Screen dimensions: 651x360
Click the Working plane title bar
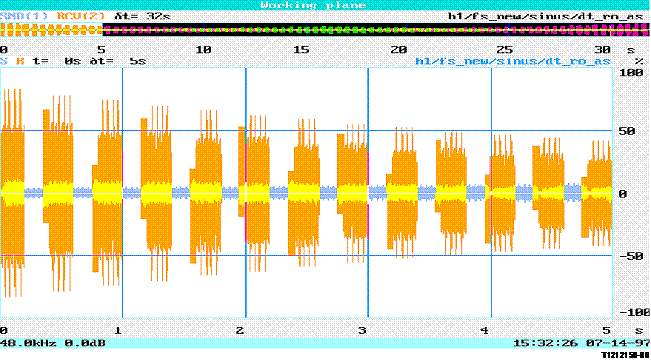[313, 5]
